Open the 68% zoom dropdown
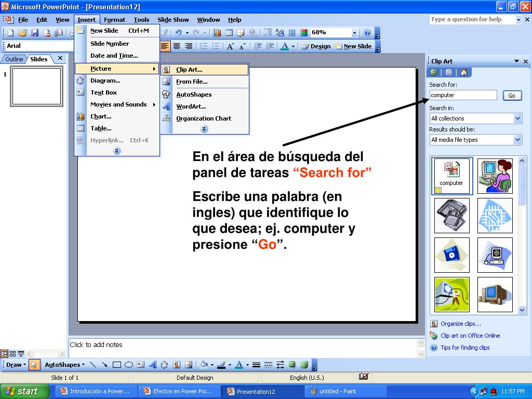This screenshot has width=532, height=399. tap(354, 33)
